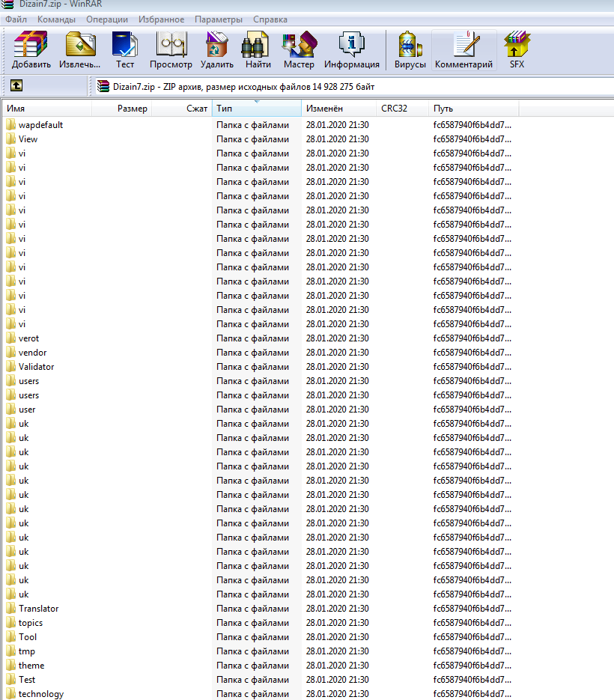This screenshot has height=700, width=614.
Task: Run the Тест archive test icon
Action: [x=124, y=50]
